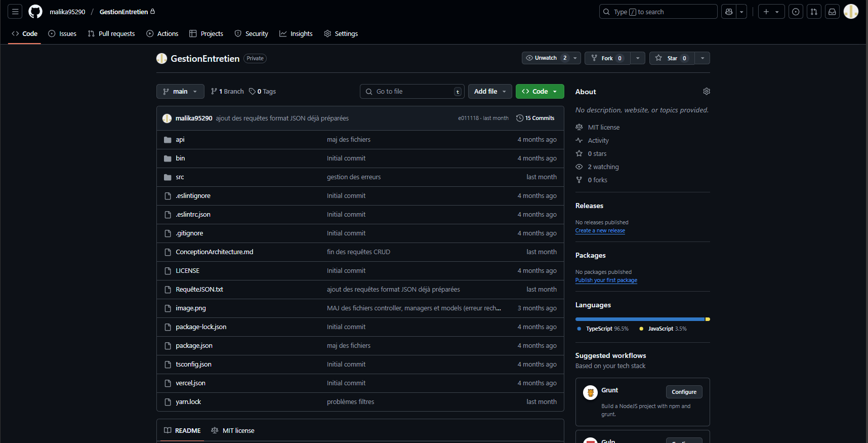Screen dimensions: 868x443
Task: Click the create new plus icon
Action: click(771, 12)
